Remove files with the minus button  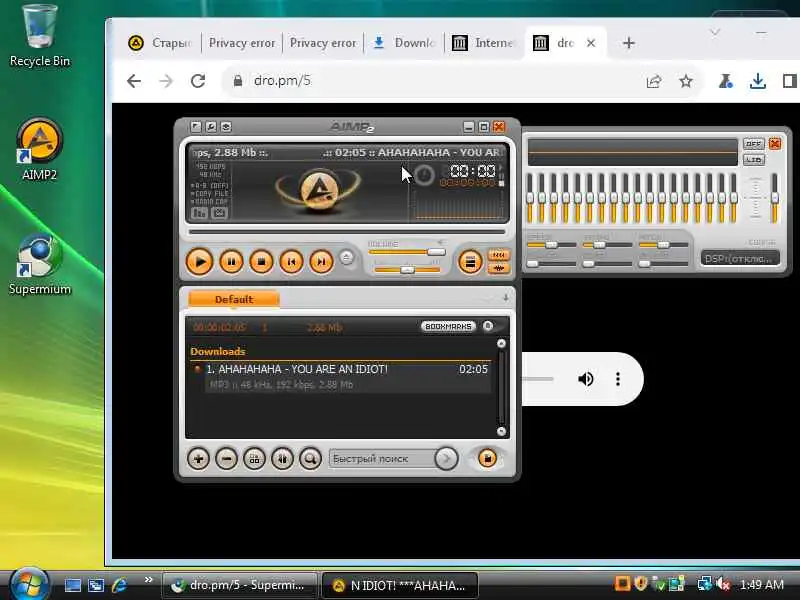227,459
